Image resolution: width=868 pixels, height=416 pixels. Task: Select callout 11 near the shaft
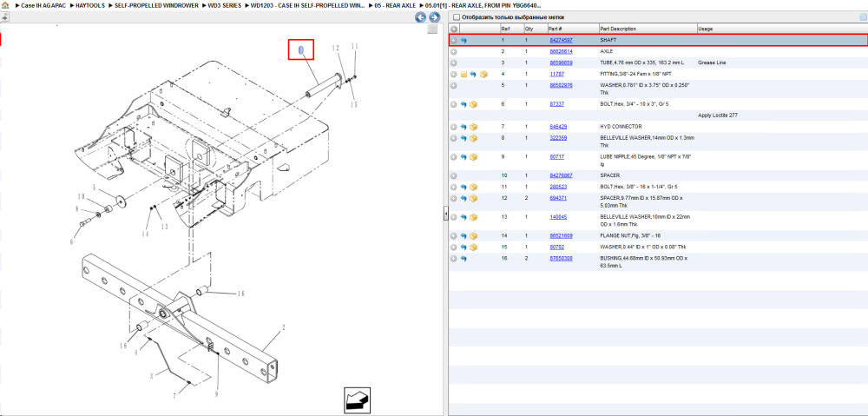click(355, 47)
